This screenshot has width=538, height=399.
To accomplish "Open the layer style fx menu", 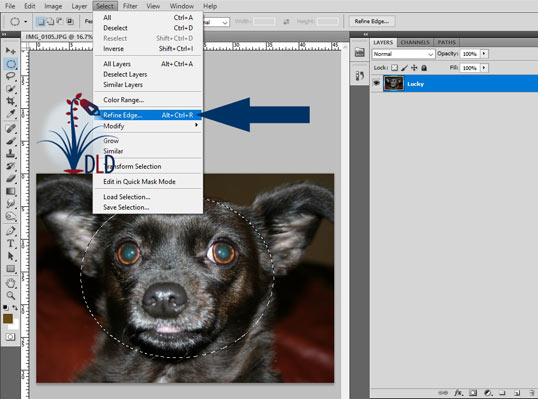I will click(458, 392).
